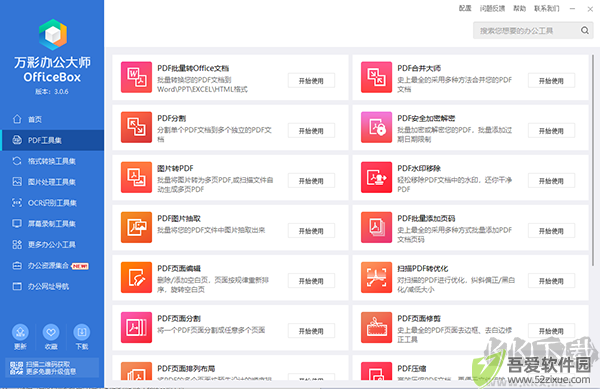Click 开始使用 for 扫描PDF转优化

click(x=551, y=281)
